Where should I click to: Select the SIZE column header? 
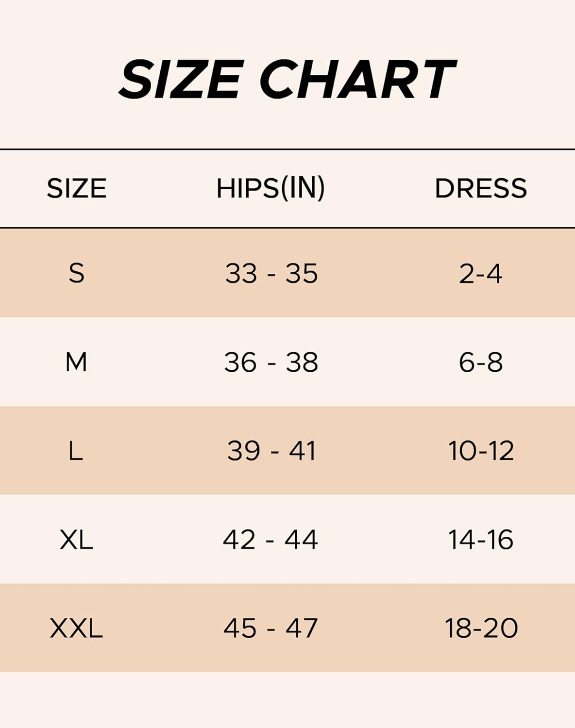coord(77,188)
